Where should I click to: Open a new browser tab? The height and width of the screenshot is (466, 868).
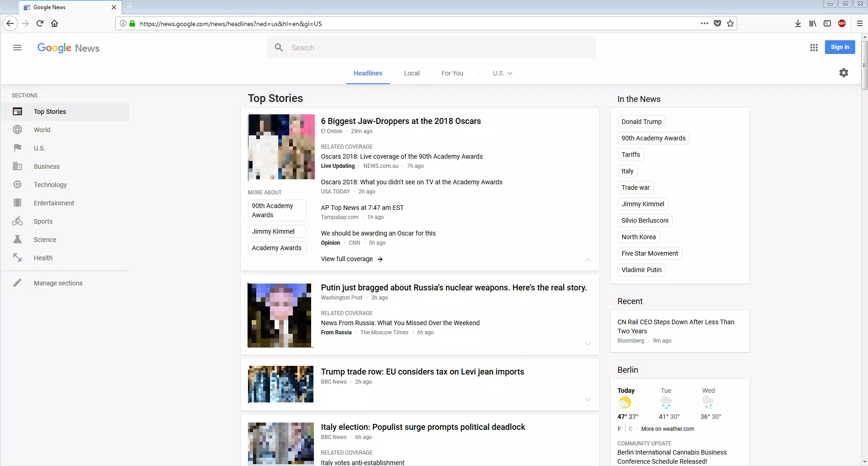tap(129, 6)
